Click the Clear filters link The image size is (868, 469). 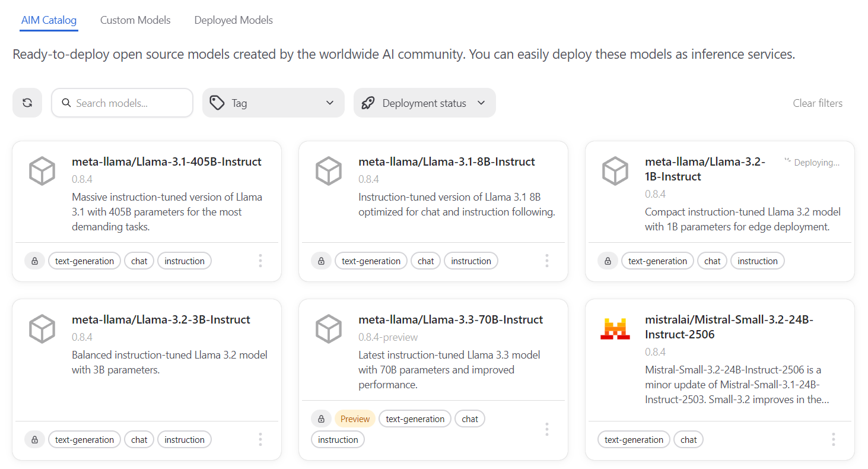coord(817,102)
